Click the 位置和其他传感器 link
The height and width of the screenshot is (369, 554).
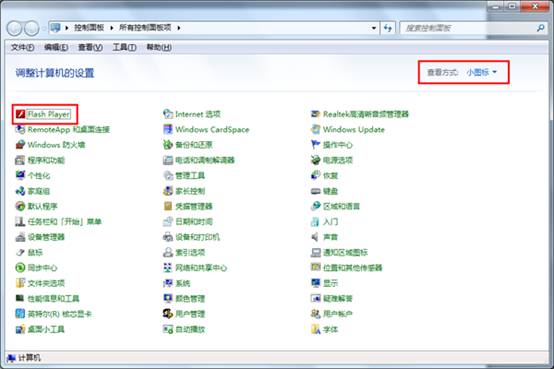(x=353, y=268)
